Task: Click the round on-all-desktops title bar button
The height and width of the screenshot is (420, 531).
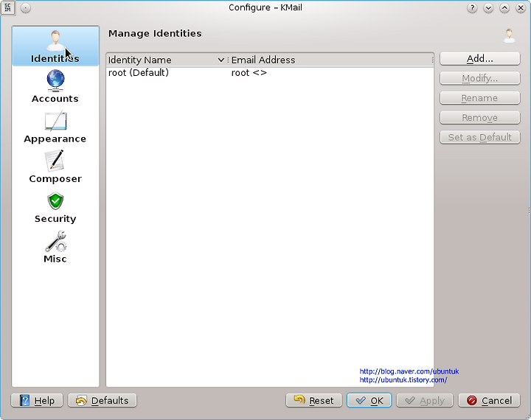Action: (25, 8)
